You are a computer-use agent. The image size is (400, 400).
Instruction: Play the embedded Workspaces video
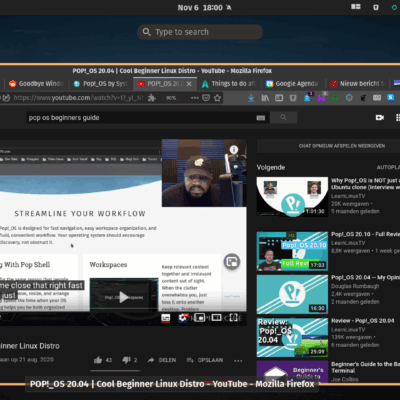(x=124, y=297)
